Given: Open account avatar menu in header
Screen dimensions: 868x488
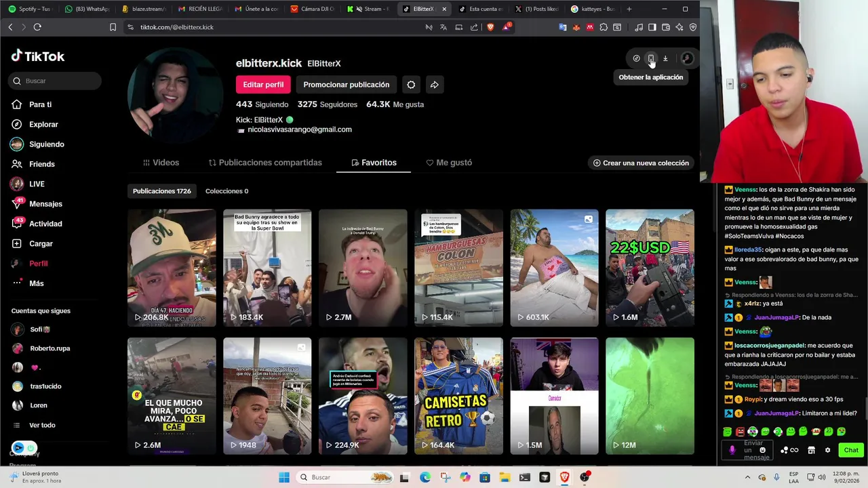Looking at the screenshot, I should pyautogui.click(x=687, y=58).
